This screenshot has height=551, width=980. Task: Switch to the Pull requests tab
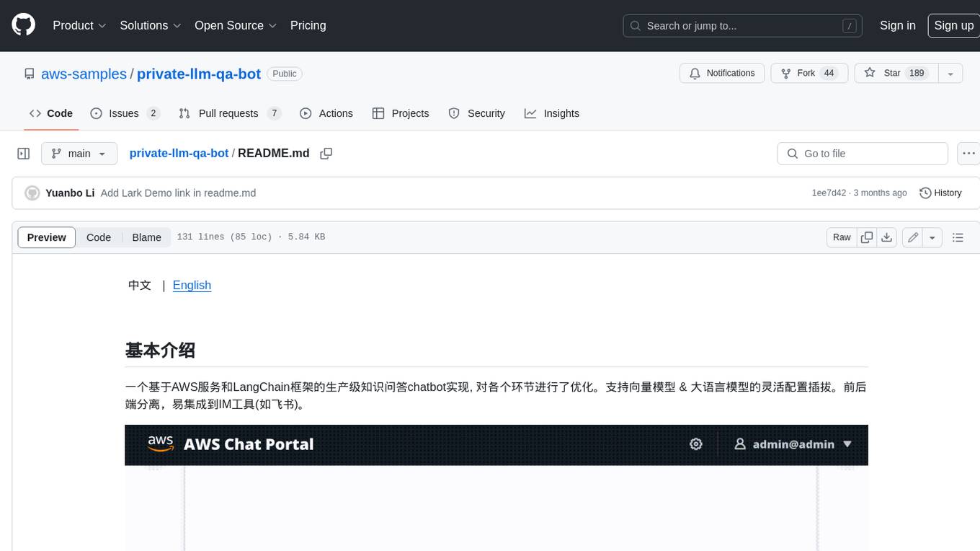229,113
